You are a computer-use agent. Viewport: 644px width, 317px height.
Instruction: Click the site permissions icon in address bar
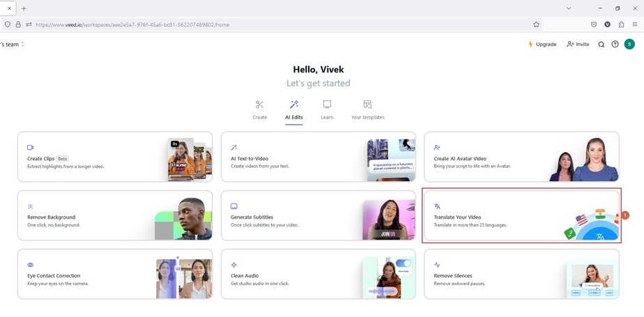(x=29, y=24)
